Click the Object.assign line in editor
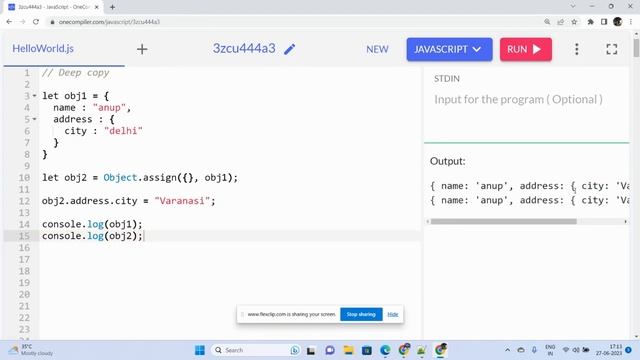Image resolution: width=640 pixels, height=360 pixels. [140, 178]
